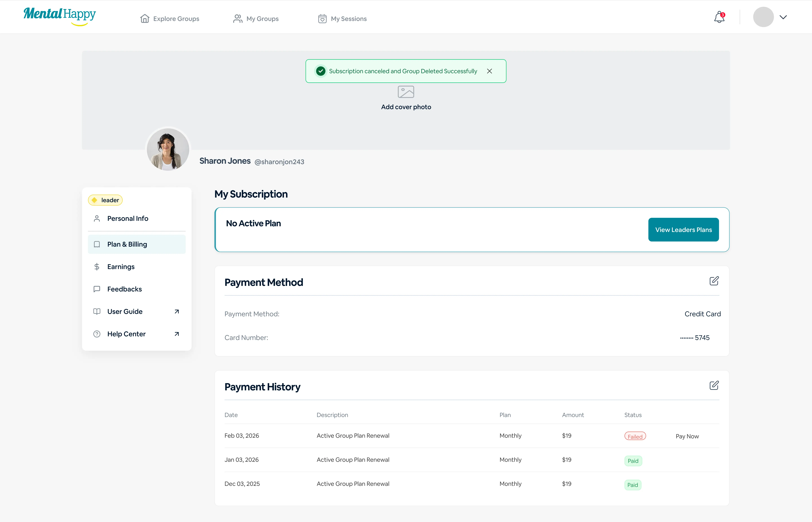Open My Sessions
The width and height of the screenshot is (812, 522).
(342, 19)
